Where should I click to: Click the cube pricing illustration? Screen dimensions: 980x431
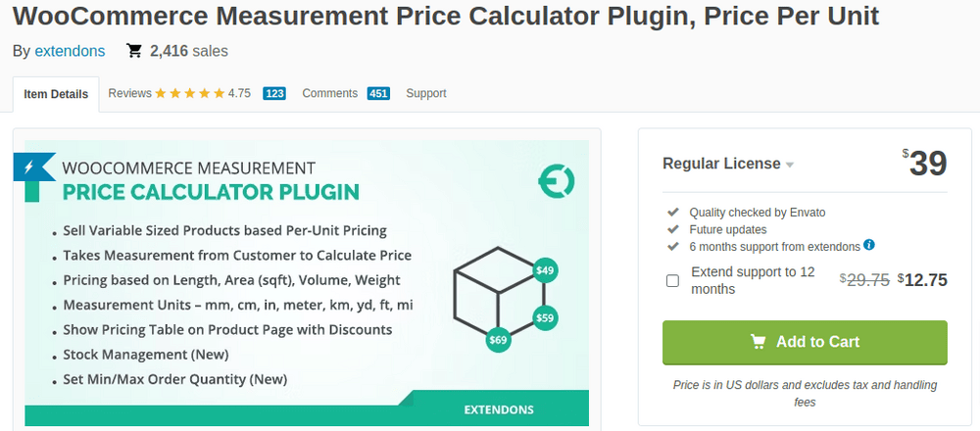click(493, 293)
